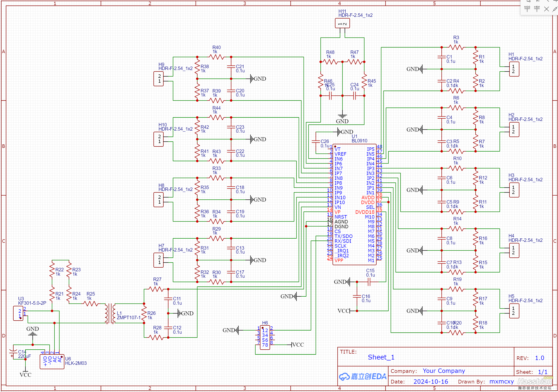Viewport: 558px width, 392px height.
Task: Click the H5 connector box
Action: click(x=514, y=311)
